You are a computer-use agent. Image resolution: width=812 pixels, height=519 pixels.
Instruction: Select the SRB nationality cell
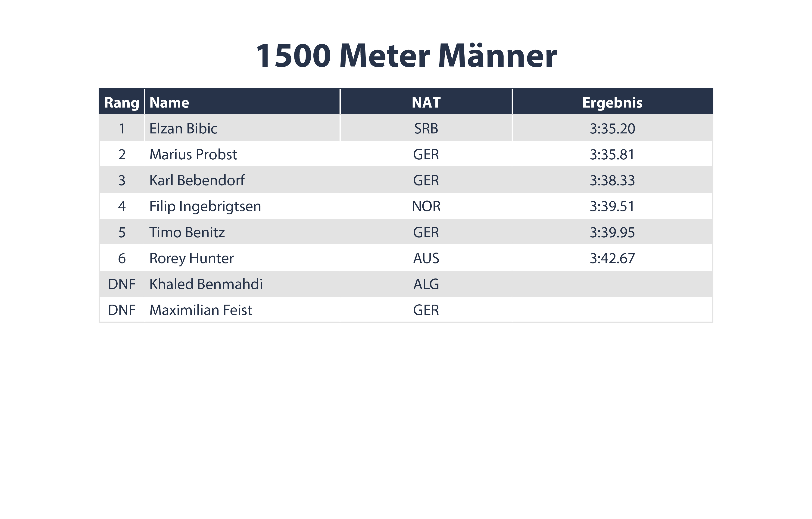(426, 128)
